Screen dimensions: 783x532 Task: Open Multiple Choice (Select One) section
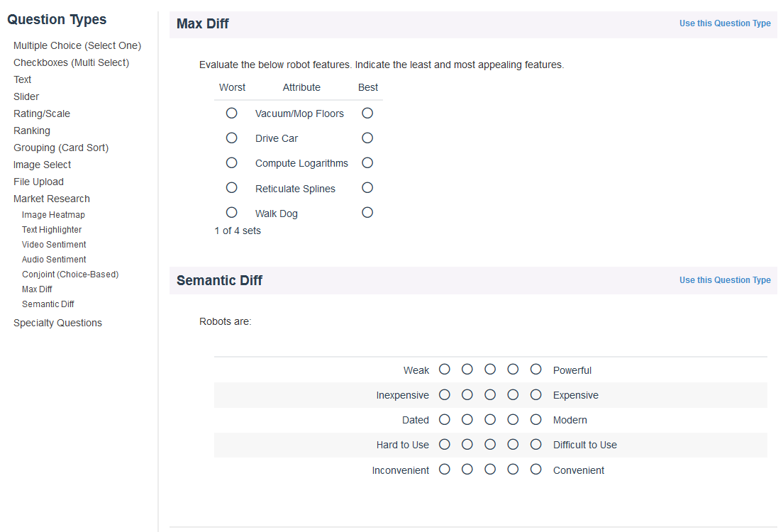pos(77,45)
